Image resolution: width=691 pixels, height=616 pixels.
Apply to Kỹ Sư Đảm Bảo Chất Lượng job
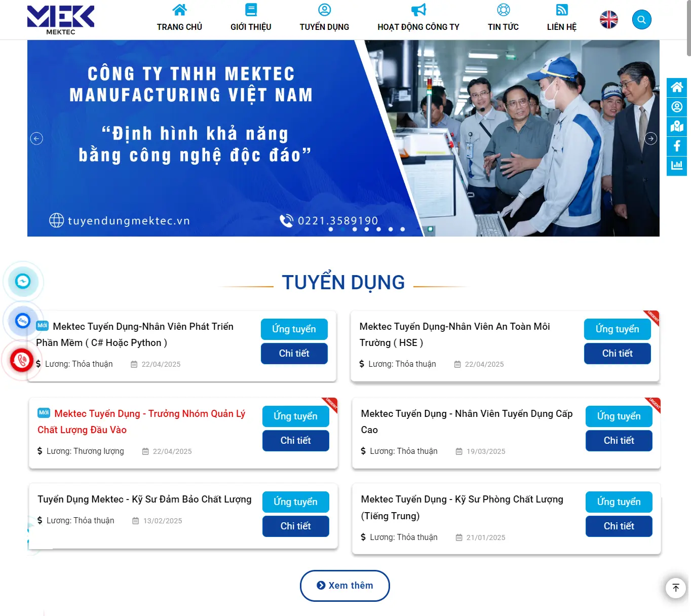pyautogui.click(x=295, y=502)
